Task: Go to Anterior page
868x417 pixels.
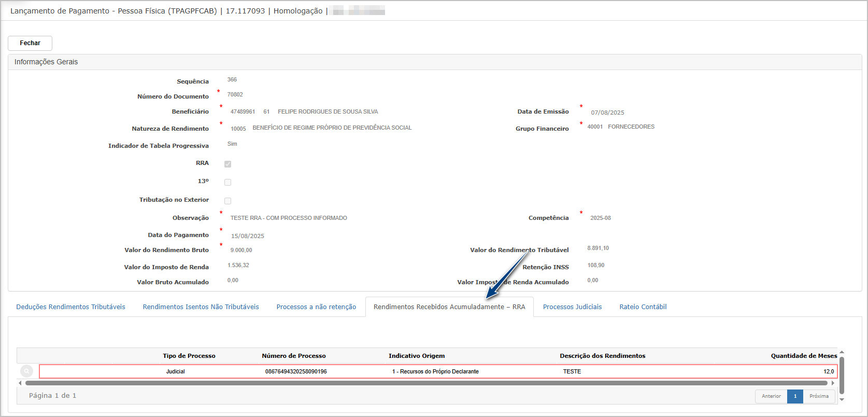Action: 771,396
